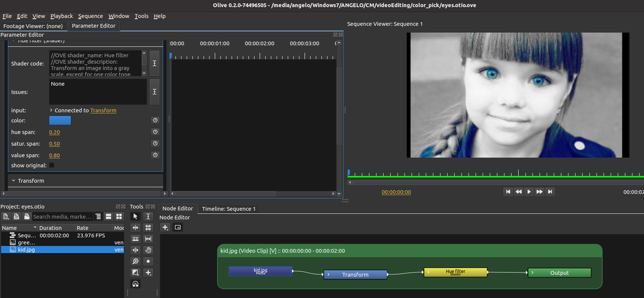Click the satur. span value 0.50
644x298 pixels.
[54, 144]
